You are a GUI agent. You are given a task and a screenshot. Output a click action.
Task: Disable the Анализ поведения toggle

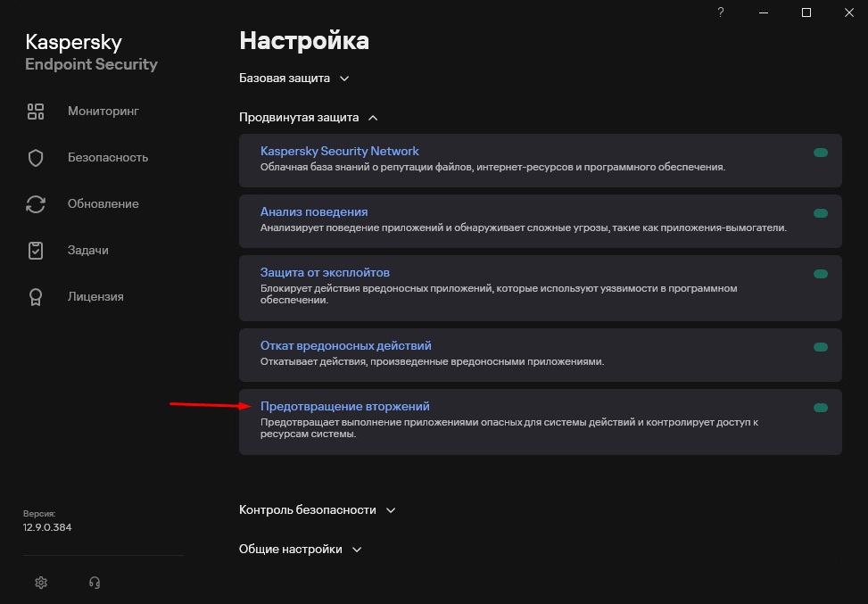[821, 213]
